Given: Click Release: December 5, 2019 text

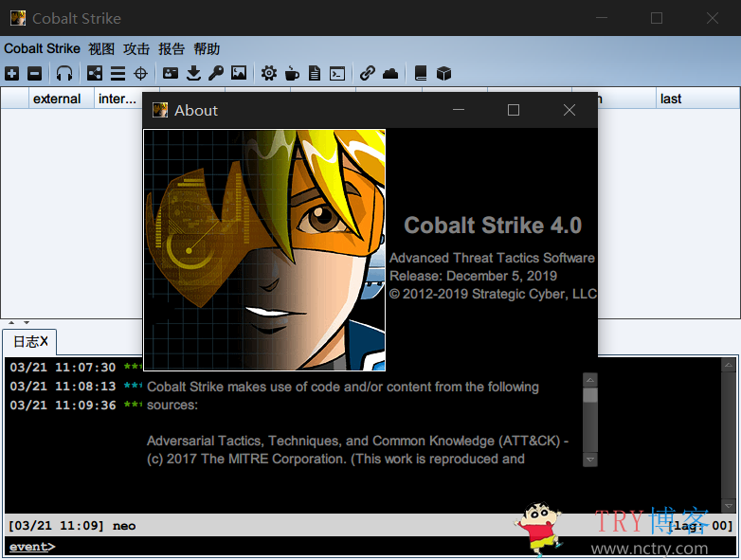Looking at the screenshot, I should [x=473, y=276].
